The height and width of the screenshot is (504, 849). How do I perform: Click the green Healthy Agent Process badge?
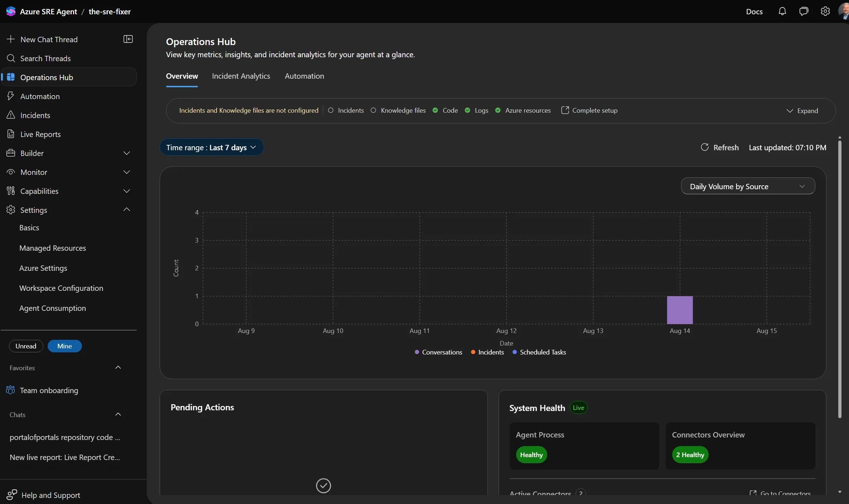531,455
